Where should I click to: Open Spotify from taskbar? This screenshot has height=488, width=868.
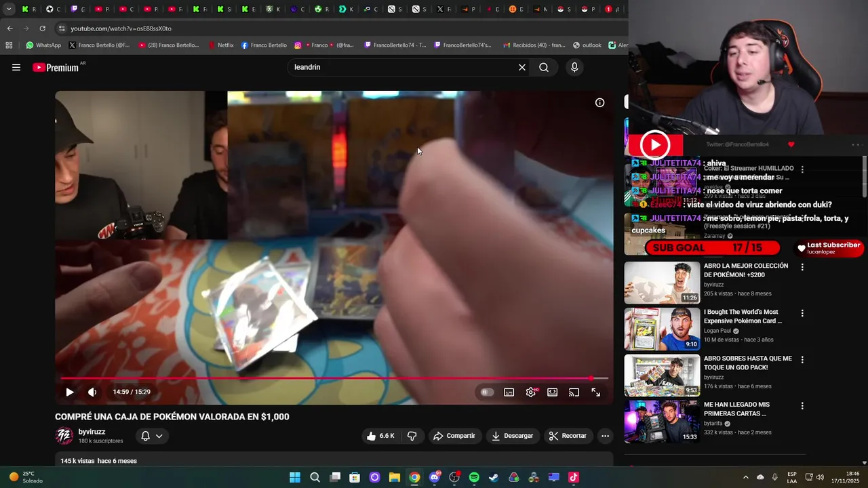tap(474, 477)
